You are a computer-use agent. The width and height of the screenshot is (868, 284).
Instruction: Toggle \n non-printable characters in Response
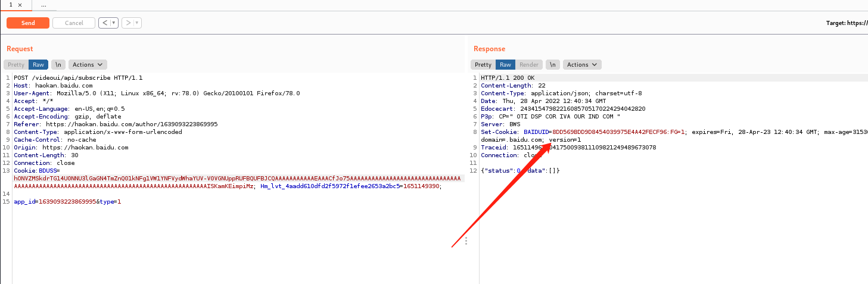click(x=553, y=64)
